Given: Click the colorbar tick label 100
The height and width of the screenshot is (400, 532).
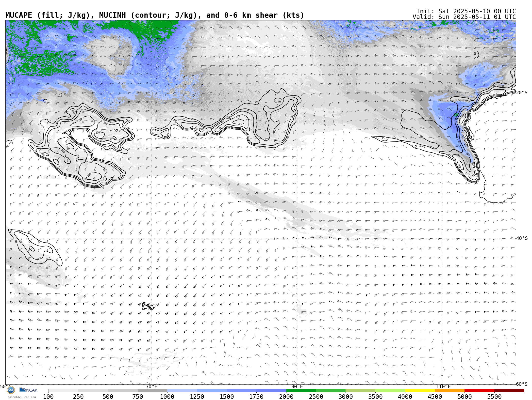Looking at the screenshot, I should 49,397.
